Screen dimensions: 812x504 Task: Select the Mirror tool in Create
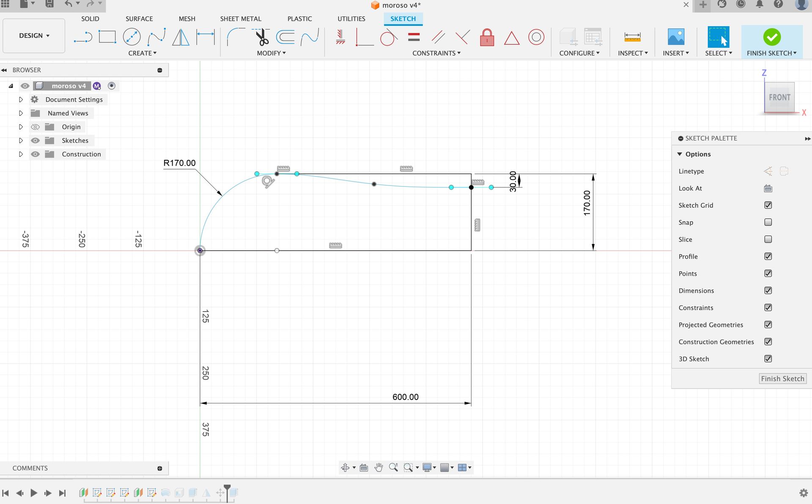[x=181, y=37]
